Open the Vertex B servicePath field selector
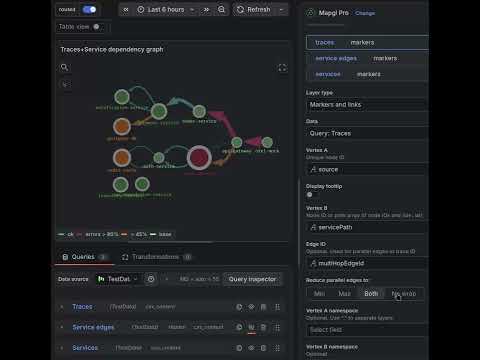This screenshot has width=480, height=360. click(367, 227)
